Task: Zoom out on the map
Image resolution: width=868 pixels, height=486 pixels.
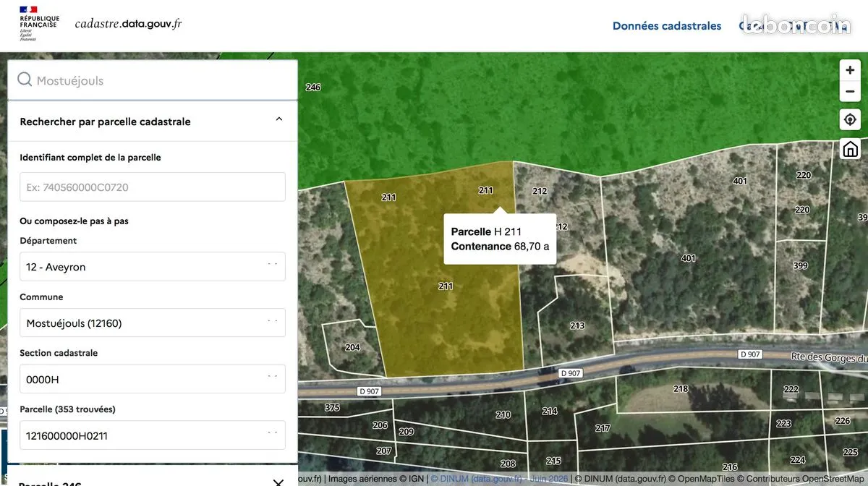Action: pyautogui.click(x=850, y=91)
